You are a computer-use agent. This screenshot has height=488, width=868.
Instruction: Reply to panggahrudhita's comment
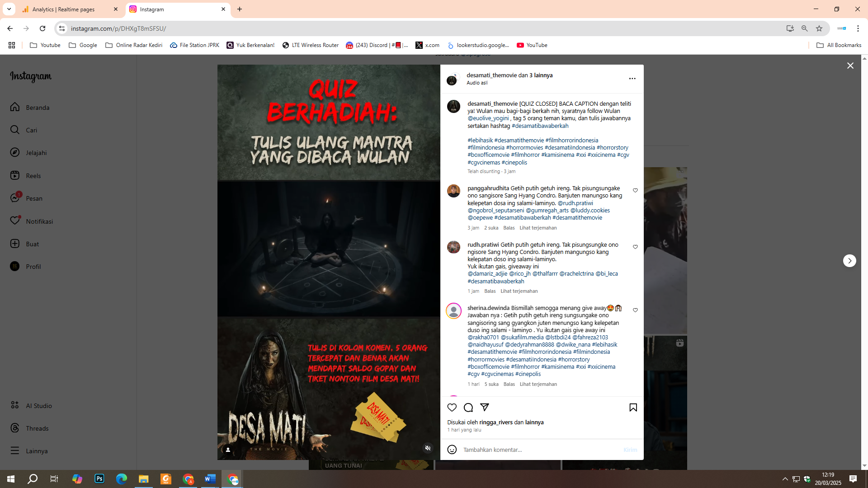click(x=509, y=228)
